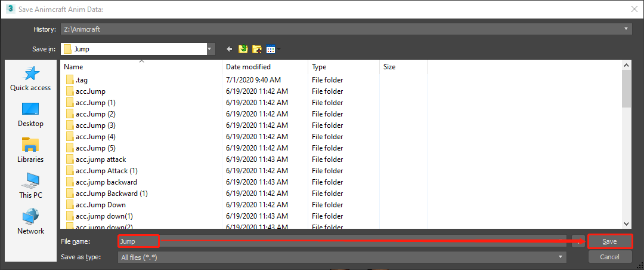
Task: Select the acc.Jump (1) folder
Action: coord(95,103)
